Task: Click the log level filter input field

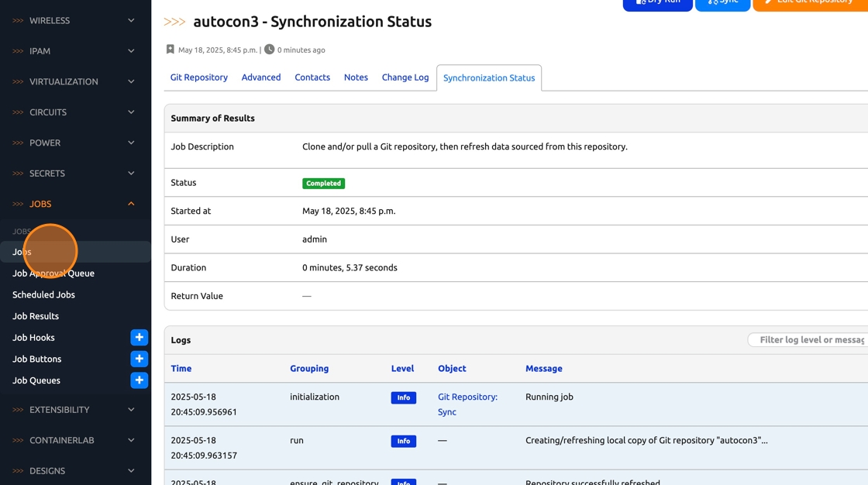Action: tap(810, 340)
